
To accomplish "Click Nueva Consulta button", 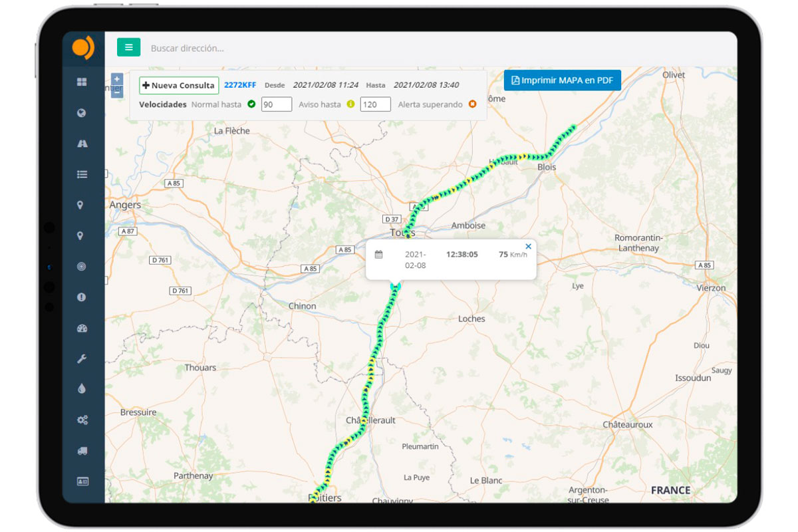I will point(179,86).
